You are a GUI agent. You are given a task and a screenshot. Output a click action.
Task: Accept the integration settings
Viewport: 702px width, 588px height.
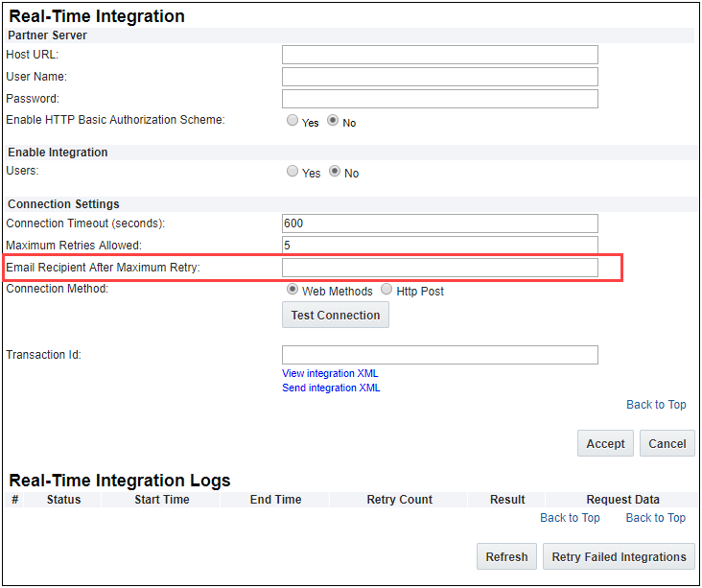click(x=605, y=443)
